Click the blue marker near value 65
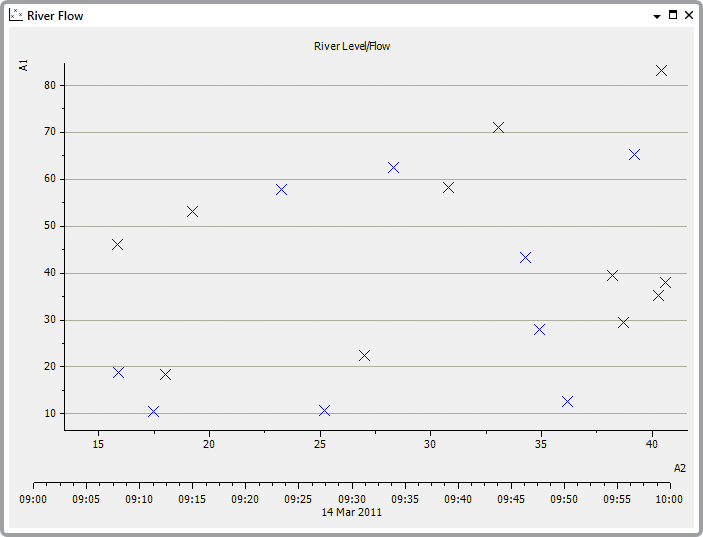703x537 pixels. click(634, 154)
